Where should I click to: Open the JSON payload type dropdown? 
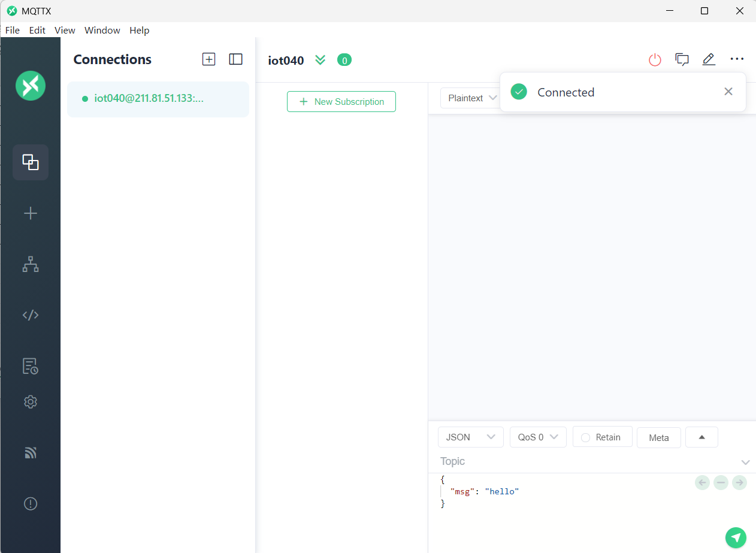coord(471,437)
